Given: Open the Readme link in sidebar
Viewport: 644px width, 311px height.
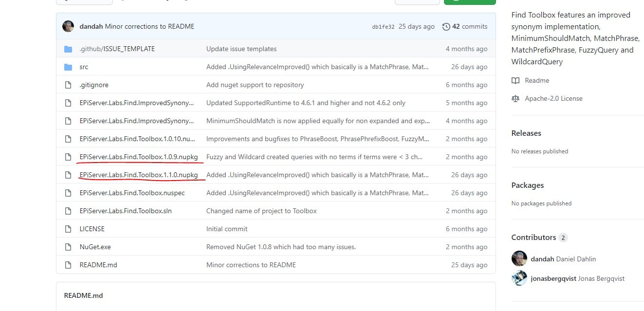Looking at the screenshot, I should (x=537, y=80).
